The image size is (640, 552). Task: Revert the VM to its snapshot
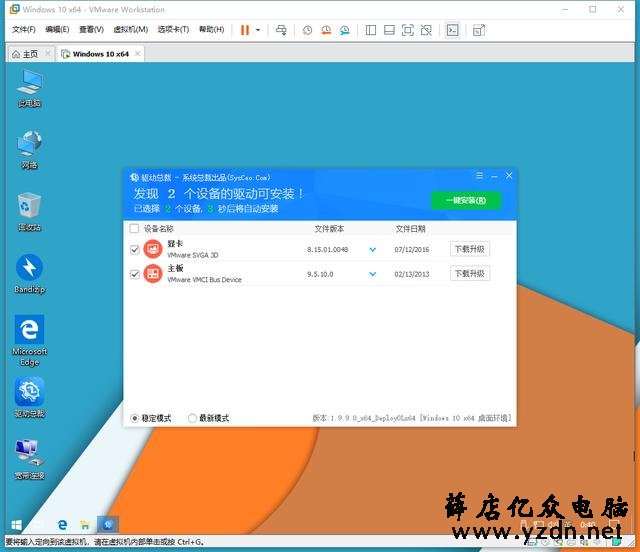pyautogui.click(x=326, y=30)
